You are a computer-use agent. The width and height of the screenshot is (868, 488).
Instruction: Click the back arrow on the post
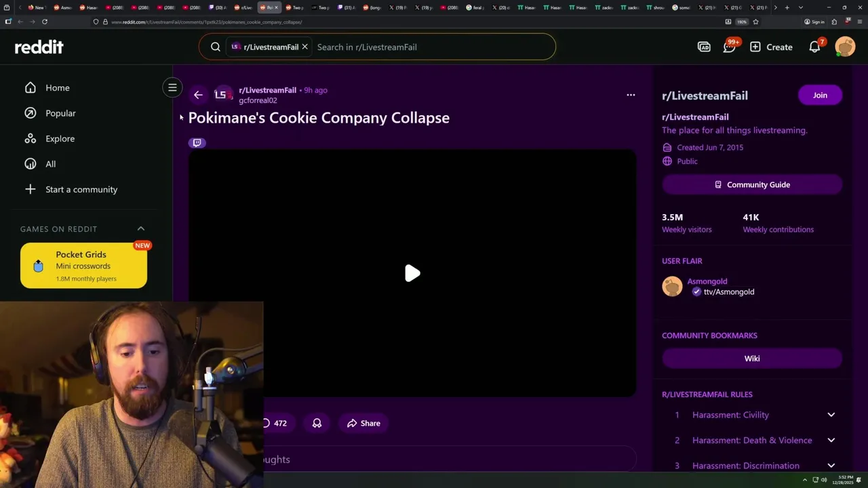198,95
